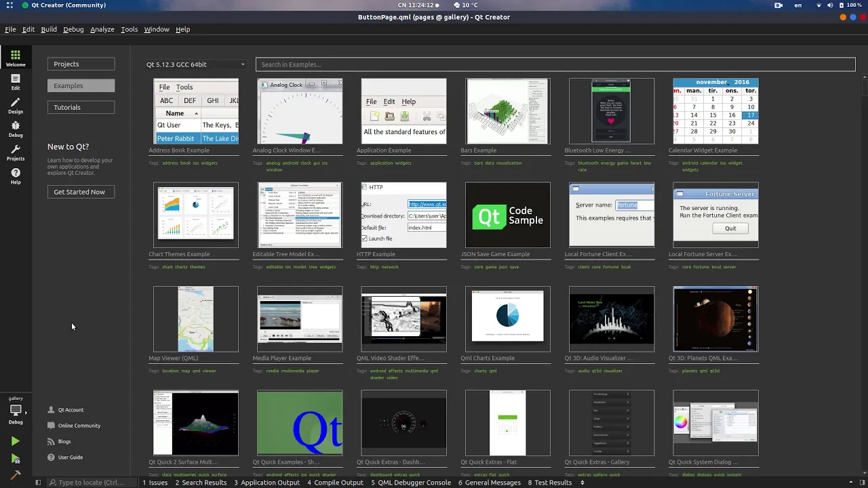Start debugging with the bug-arrow icon
The height and width of the screenshot is (488, 868).
click(15, 459)
